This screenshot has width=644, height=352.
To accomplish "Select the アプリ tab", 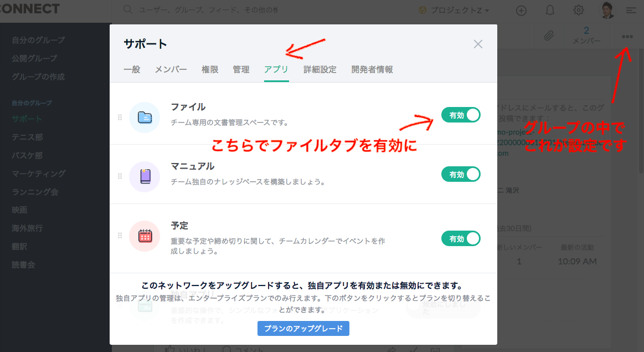I will click(276, 69).
